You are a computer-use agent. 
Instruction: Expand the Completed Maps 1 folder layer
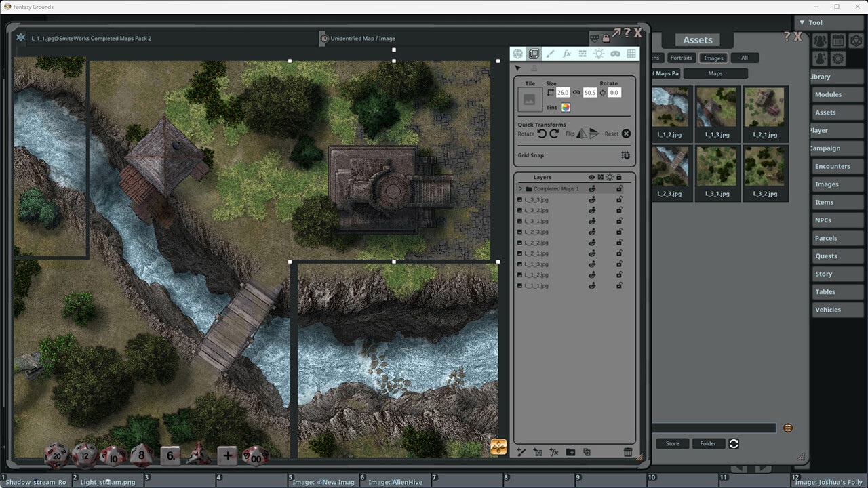[520, 189]
